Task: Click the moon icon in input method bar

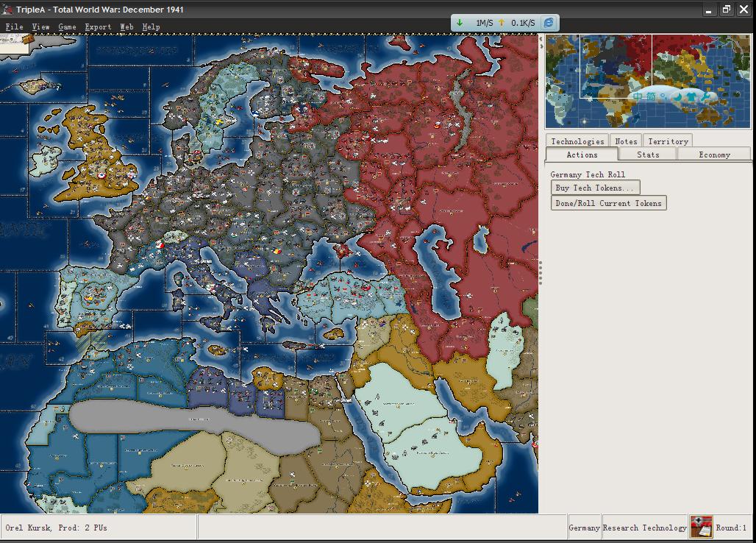Action: (677, 96)
